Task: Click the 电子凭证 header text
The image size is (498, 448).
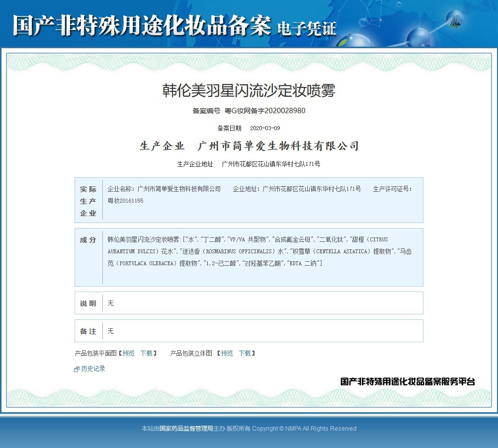Action: click(x=307, y=28)
